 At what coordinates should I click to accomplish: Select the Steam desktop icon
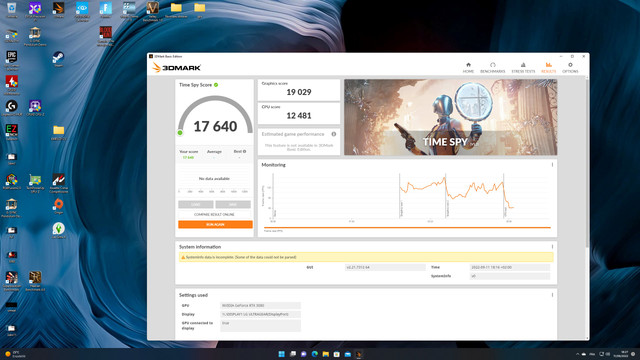click(58, 59)
